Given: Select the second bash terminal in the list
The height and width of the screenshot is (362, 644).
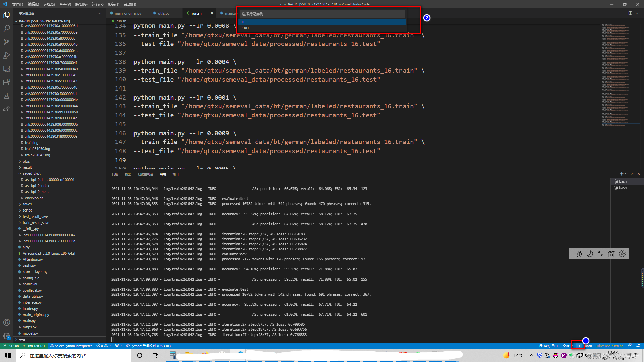Looking at the screenshot, I should tap(623, 188).
